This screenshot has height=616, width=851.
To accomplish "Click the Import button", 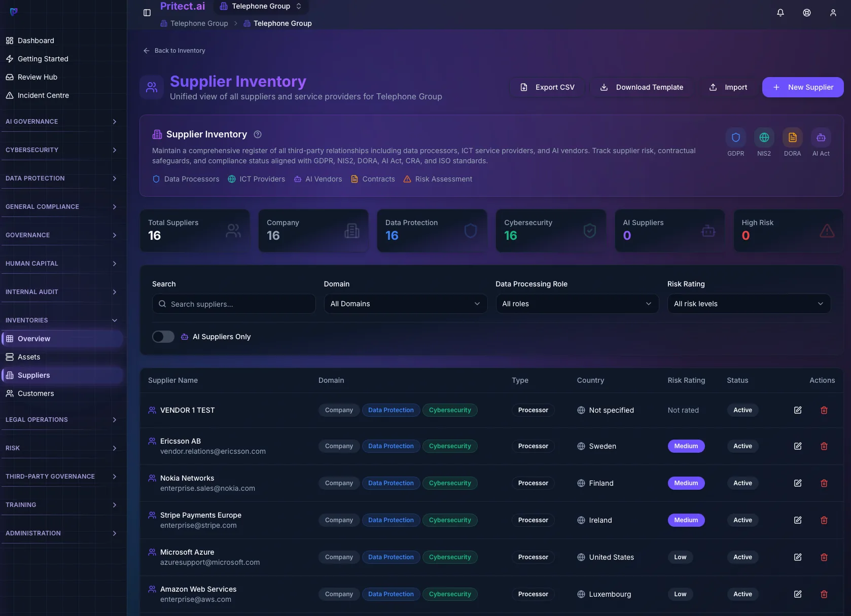I will tap(728, 87).
